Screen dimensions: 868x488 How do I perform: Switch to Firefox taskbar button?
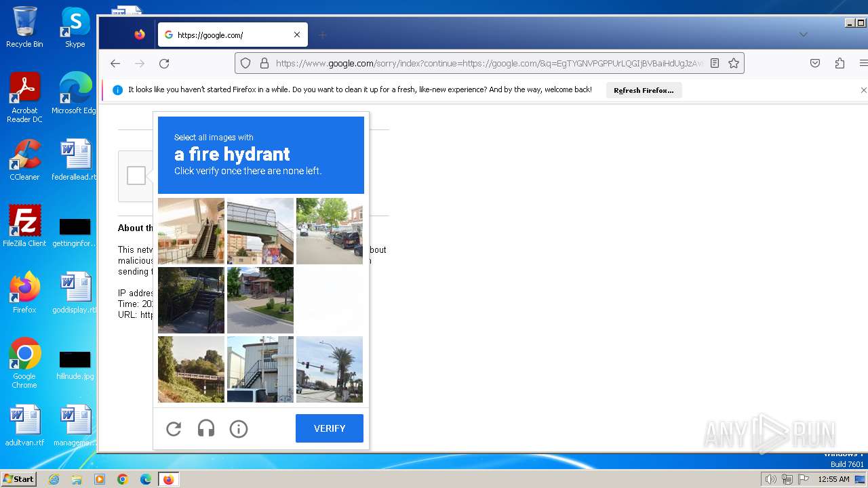(x=168, y=479)
